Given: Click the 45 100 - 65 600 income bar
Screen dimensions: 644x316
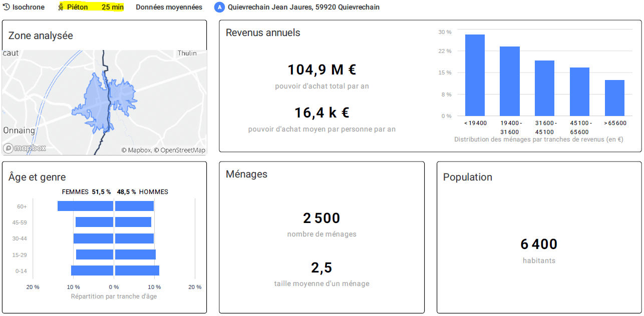Looking at the screenshot, I should (x=579, y=91).
